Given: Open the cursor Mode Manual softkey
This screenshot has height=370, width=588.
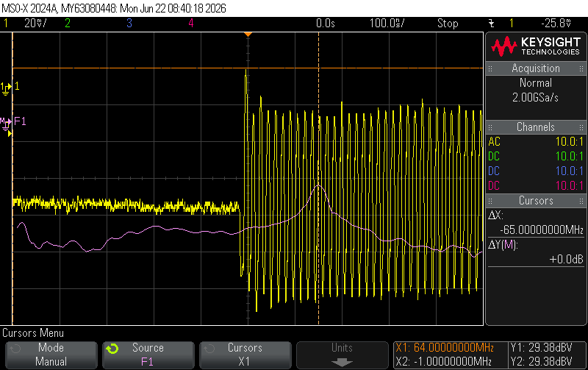Looking at the screenshot, I should coord(51,355).
